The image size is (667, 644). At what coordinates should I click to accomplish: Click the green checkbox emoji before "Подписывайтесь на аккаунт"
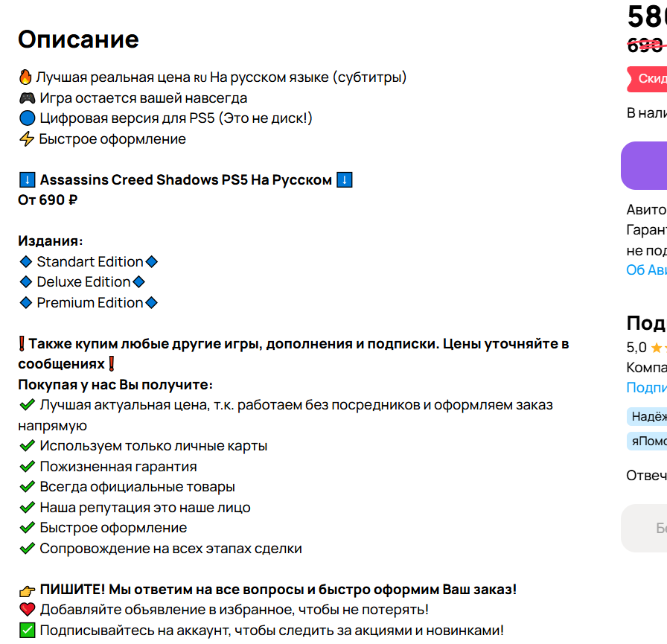27,631
